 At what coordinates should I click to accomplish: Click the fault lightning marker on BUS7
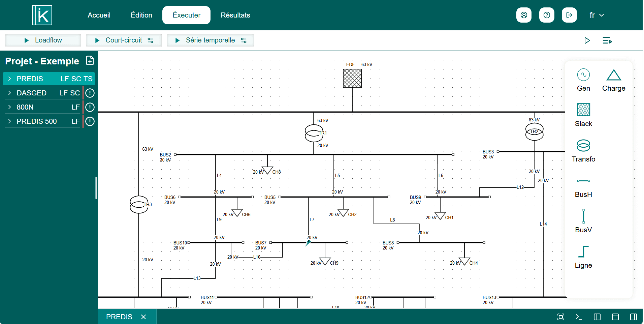[308, 243]
